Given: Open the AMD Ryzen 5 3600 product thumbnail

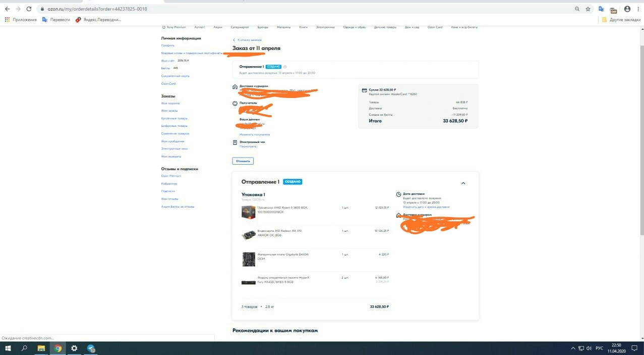Looking at the screenshot, I should point(249,212).
